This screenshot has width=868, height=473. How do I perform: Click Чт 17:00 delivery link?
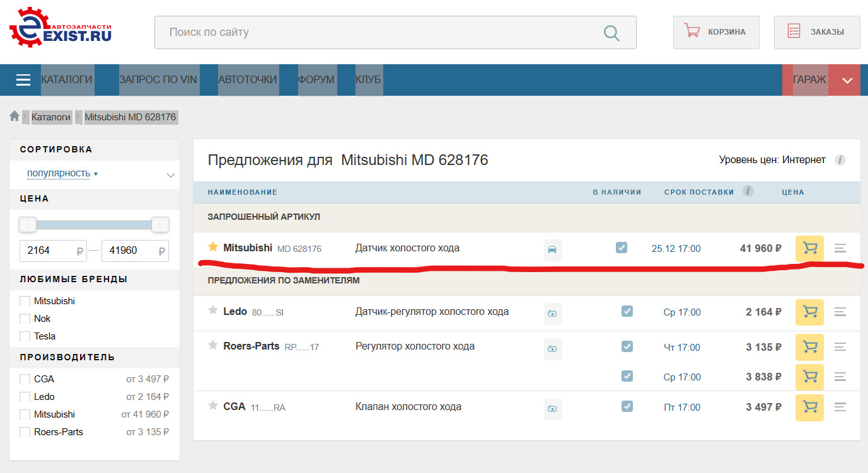point(682,348)
